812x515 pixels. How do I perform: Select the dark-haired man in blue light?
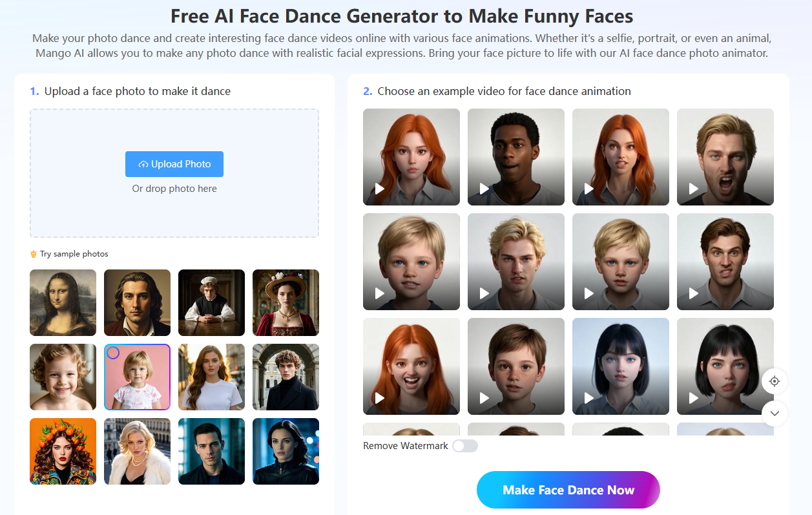[211, 451]
